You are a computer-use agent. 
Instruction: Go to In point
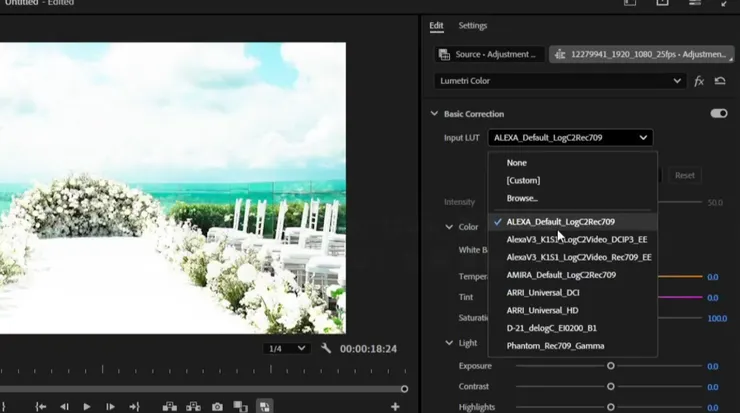point(41,406)
